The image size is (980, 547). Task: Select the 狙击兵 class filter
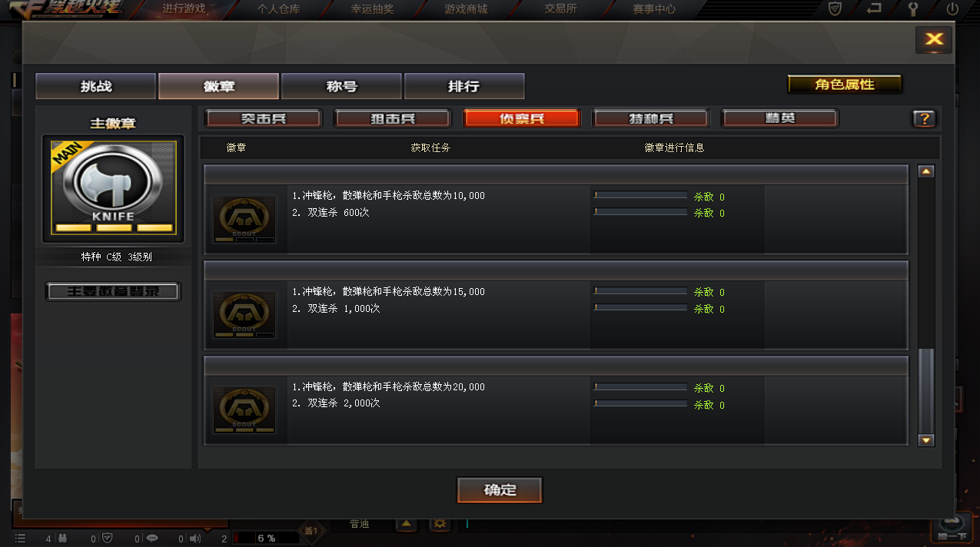(392, 118)
